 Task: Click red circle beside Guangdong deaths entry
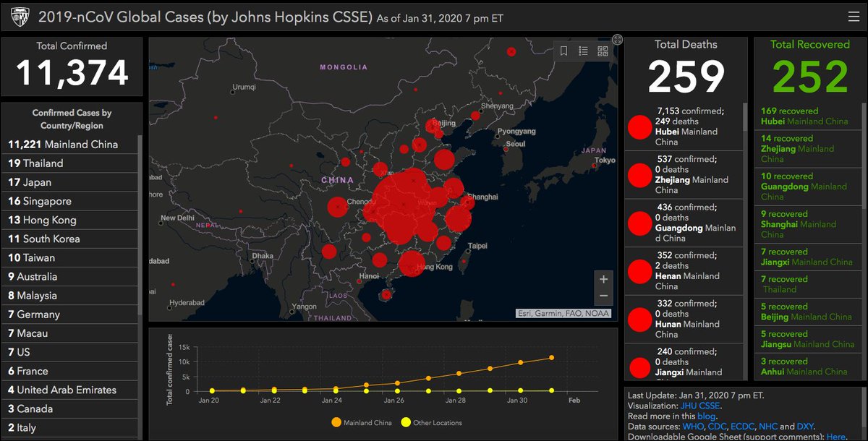[x=640, y=223]
